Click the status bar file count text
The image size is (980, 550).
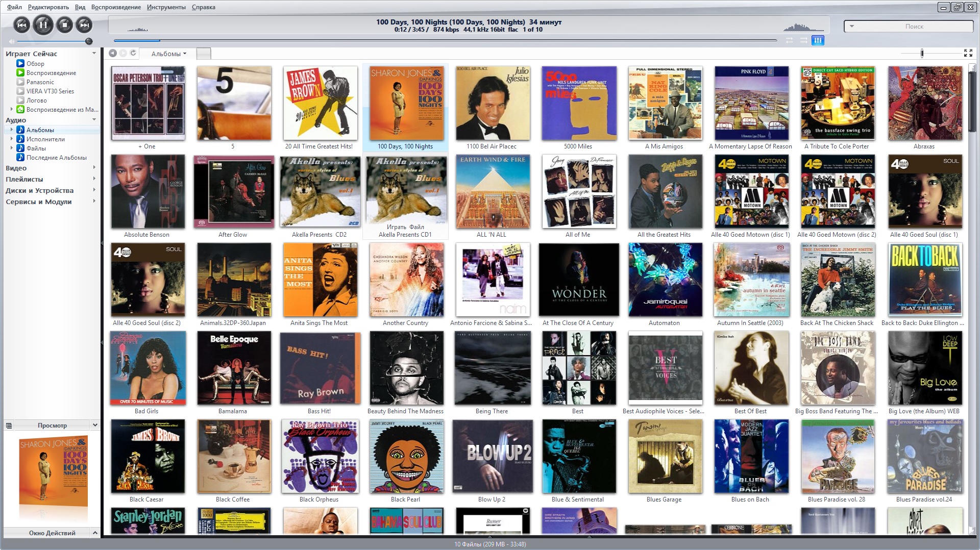coord(490,544)
